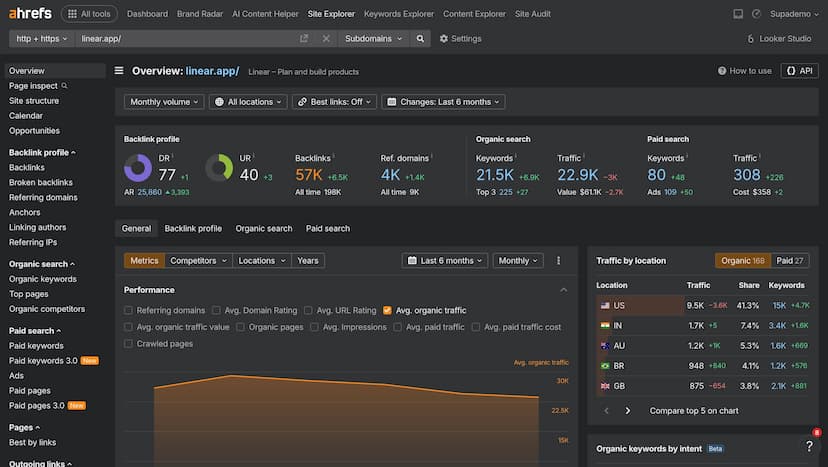Switch to the Organic search tab

[264, 228]
